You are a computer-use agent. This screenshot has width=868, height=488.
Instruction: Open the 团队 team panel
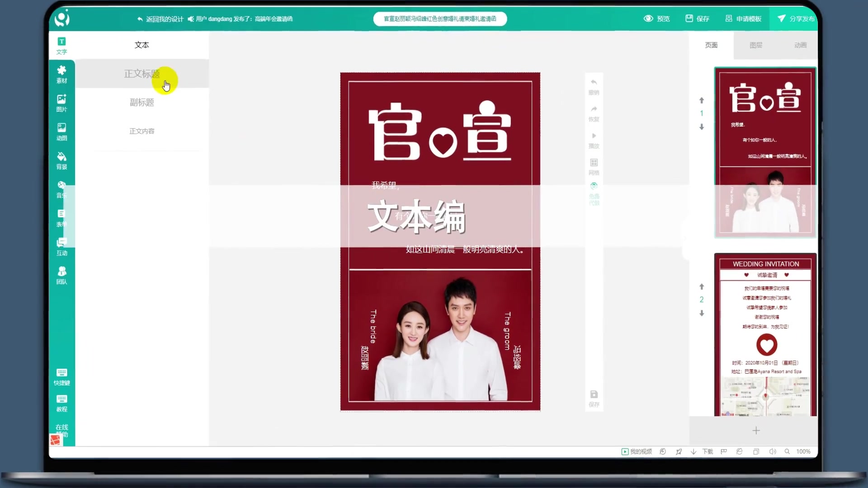click(61, 275)
